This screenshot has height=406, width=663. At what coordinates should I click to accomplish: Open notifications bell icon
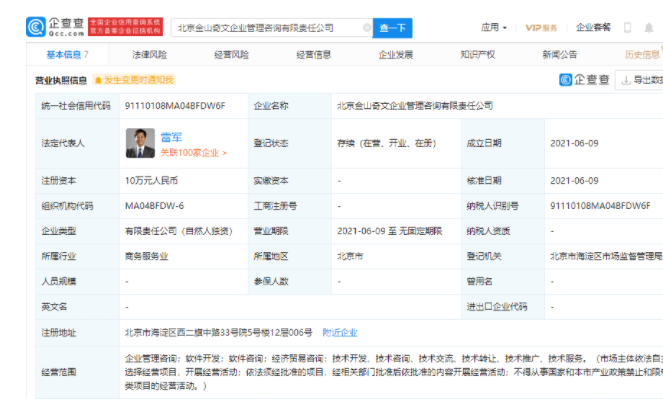point(649,28)
